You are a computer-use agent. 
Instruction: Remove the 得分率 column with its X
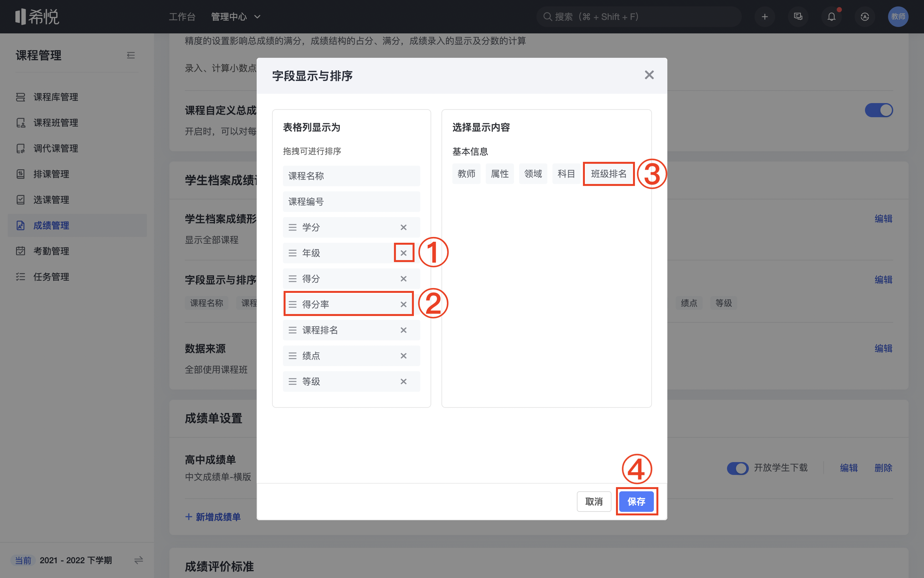pyautogui.click(x=403, y=304)
